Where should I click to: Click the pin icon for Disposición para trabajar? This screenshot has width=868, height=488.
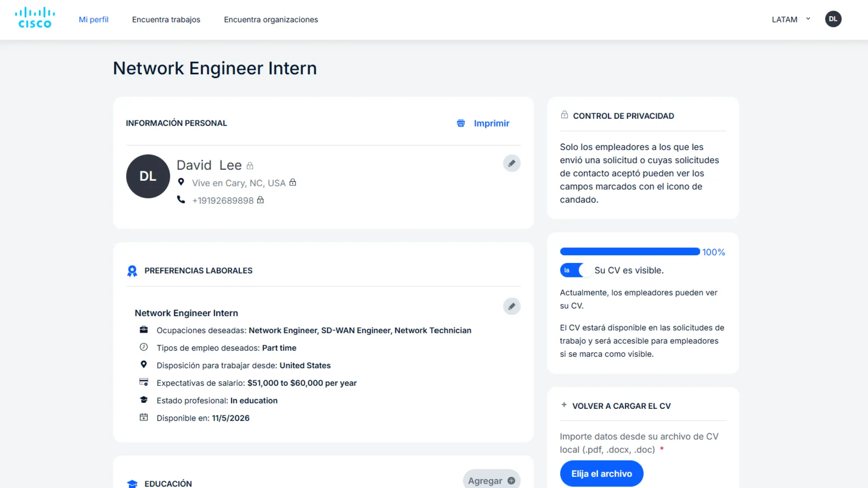(x=144, y=364)
